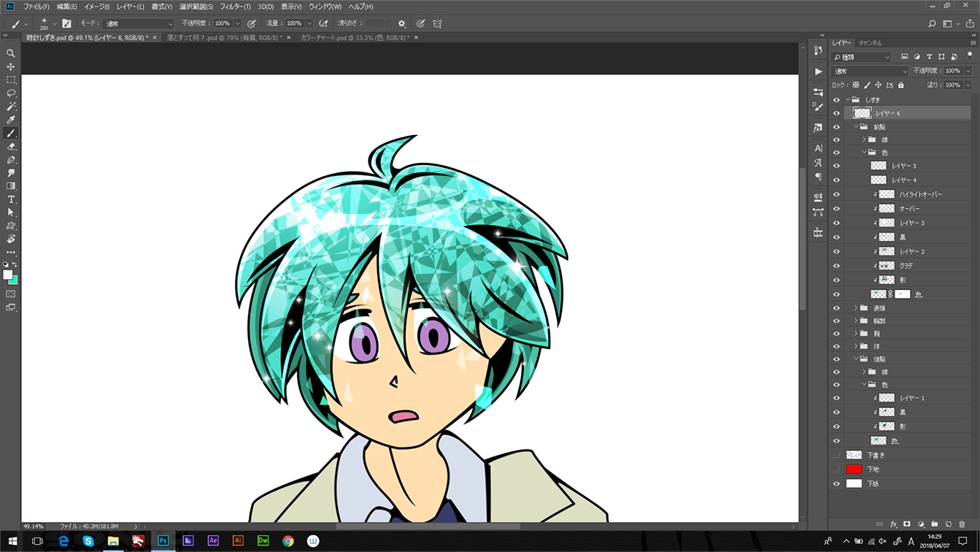The width and height of the screenshot is (980, 552).
Task: Select the Brush tool in the toolbox
Action: [x=10, y=133]
